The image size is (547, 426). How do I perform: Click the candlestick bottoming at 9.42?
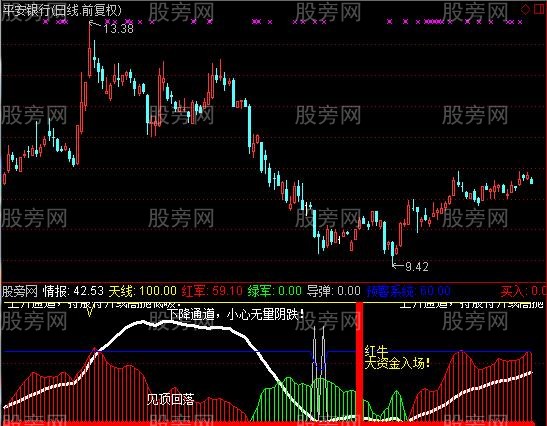pyautogui.click(x=393, y=249)
